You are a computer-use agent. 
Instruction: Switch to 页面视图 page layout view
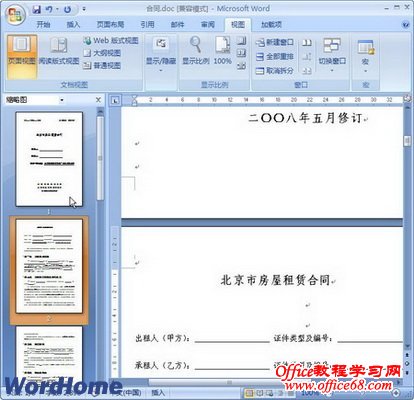coord(22,57)
